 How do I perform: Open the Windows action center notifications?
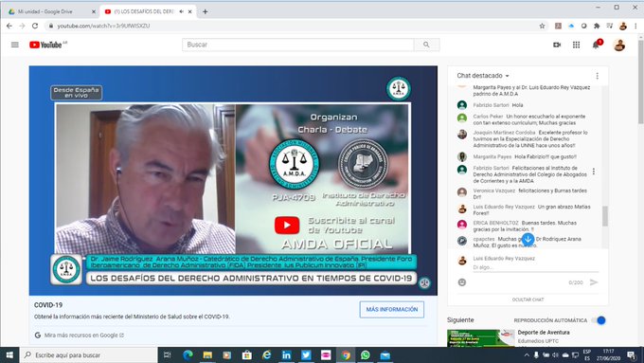632,354
